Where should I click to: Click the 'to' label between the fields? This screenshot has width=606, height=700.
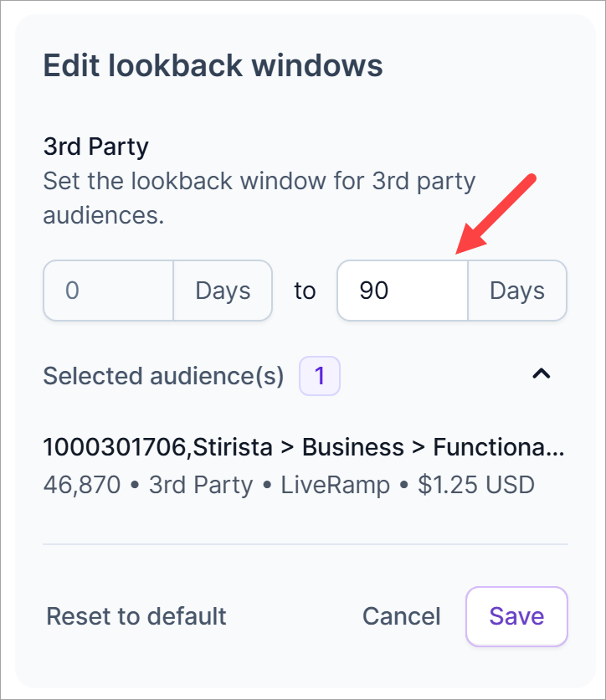pyautogui.click(x=305, y=291)
